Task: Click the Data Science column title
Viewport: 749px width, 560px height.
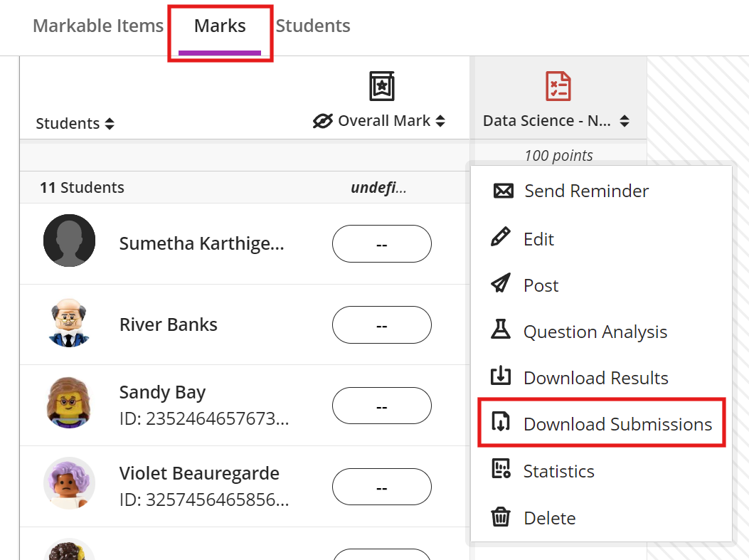Action: [x=546, y=121]
